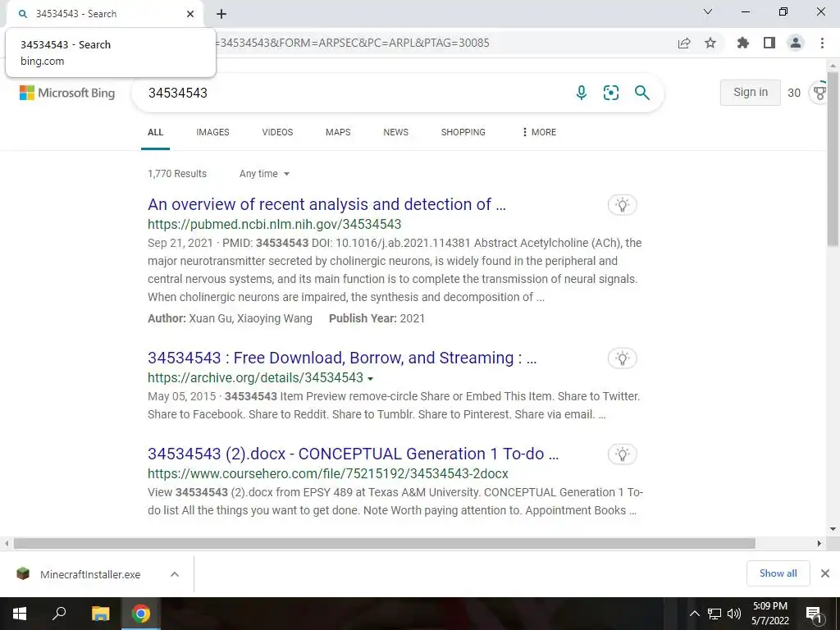Open Windows taskbar search

pos(59,614)
